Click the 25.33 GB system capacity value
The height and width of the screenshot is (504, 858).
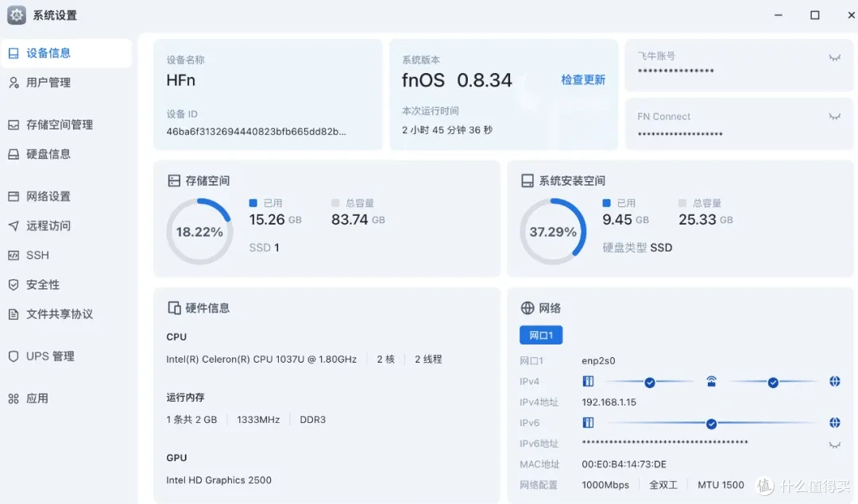tap(705, 220)
